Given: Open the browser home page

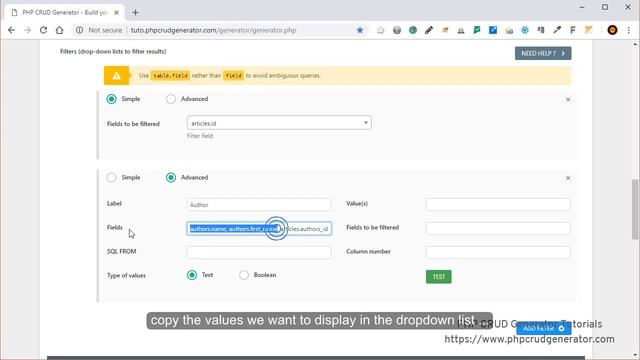Looking at the screenshot, I should click(x=60, y=30).
